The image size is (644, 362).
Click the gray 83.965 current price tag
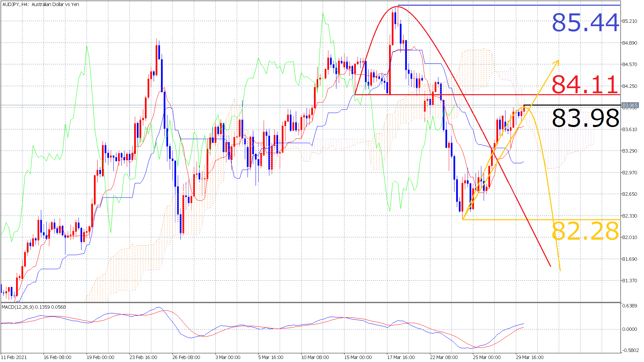tap(630, 105)
